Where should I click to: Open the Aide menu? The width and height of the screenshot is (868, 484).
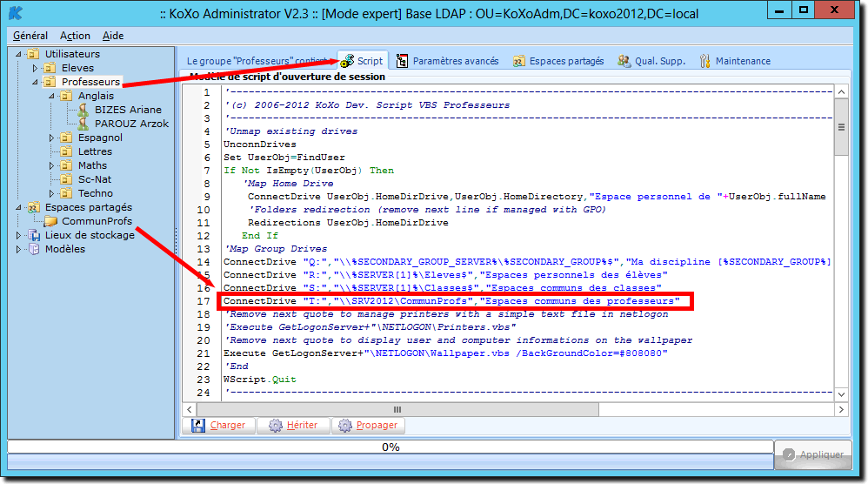coord(113,36)
